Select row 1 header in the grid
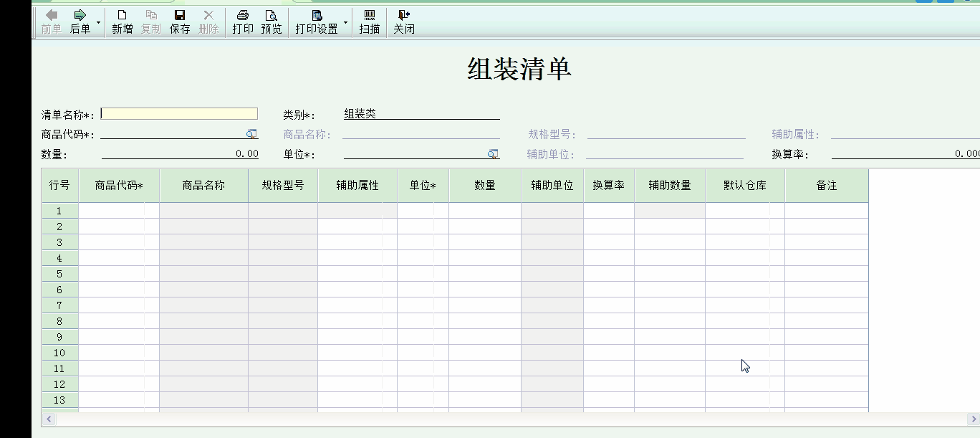Viewport: 980px width, 438px height. click(59, 210)
